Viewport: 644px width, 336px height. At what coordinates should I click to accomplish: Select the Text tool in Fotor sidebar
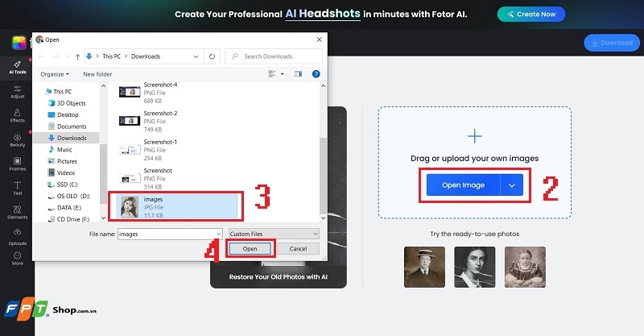click(17, 189)
